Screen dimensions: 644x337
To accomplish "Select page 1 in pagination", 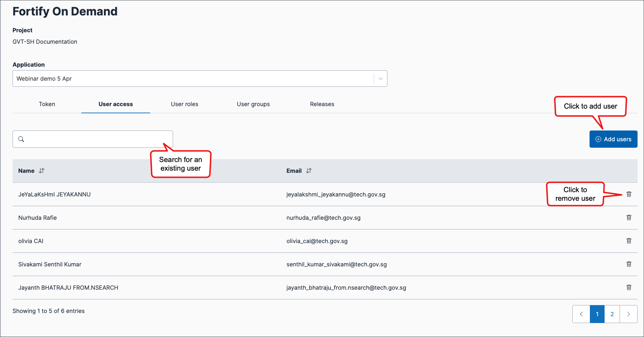I will click(x=597, y=314).
